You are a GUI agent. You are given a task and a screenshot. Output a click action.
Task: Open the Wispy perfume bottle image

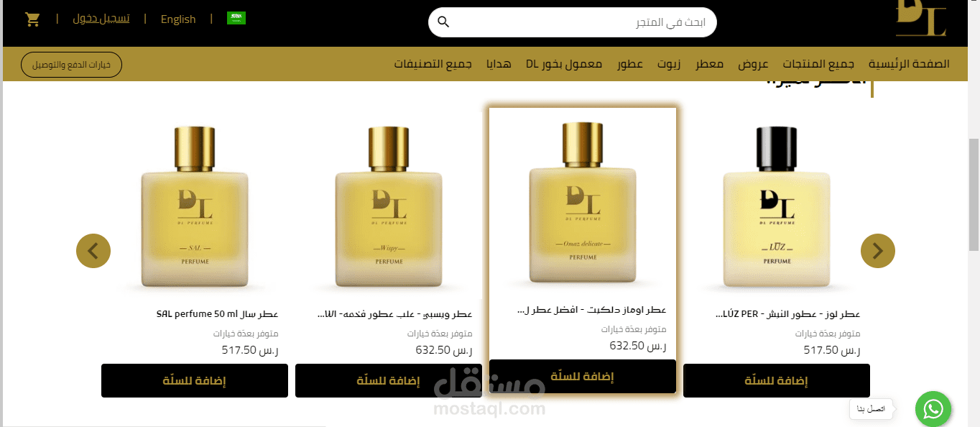pos(389,208)
